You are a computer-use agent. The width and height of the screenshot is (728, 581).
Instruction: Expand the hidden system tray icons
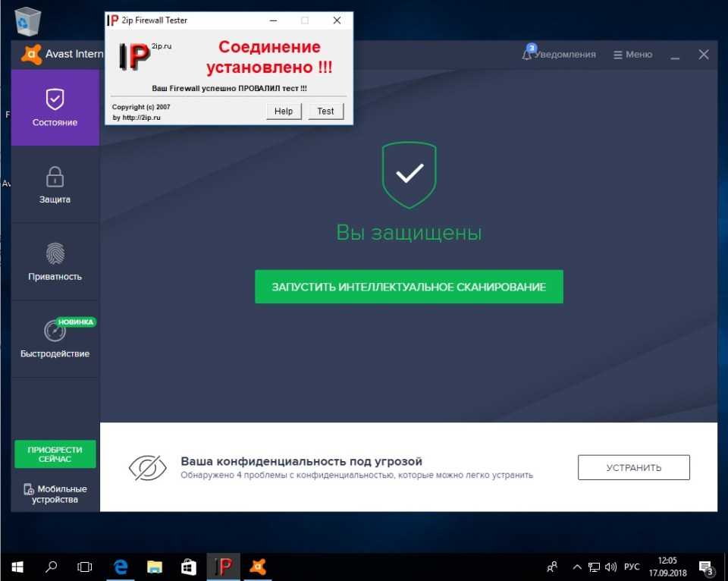pyautogui.click(x=577, y=567)
